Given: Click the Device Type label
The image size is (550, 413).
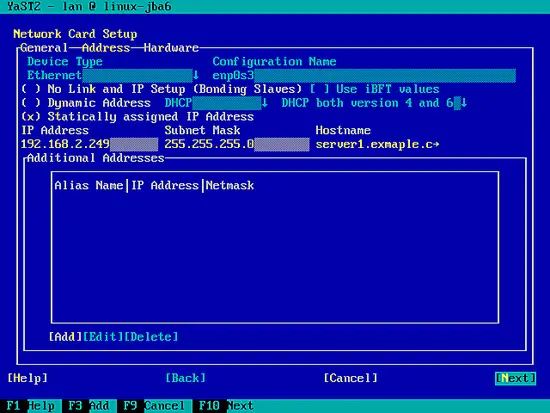Looking at the screenshot, I should [x=65, y=61].
